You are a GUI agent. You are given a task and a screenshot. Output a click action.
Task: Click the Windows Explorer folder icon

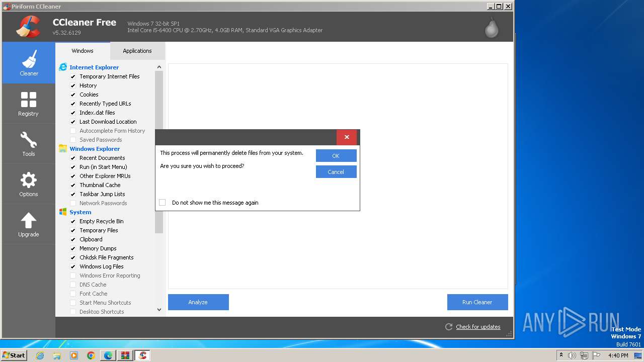[x=63, y=148]
